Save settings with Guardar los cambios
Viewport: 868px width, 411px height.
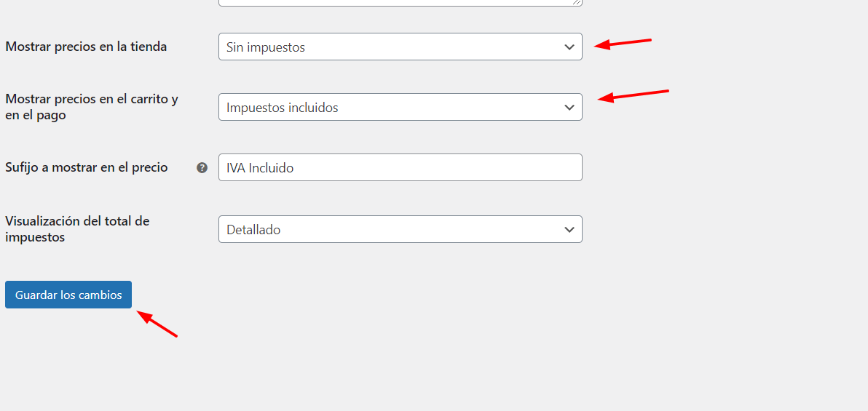pos(68,295)
